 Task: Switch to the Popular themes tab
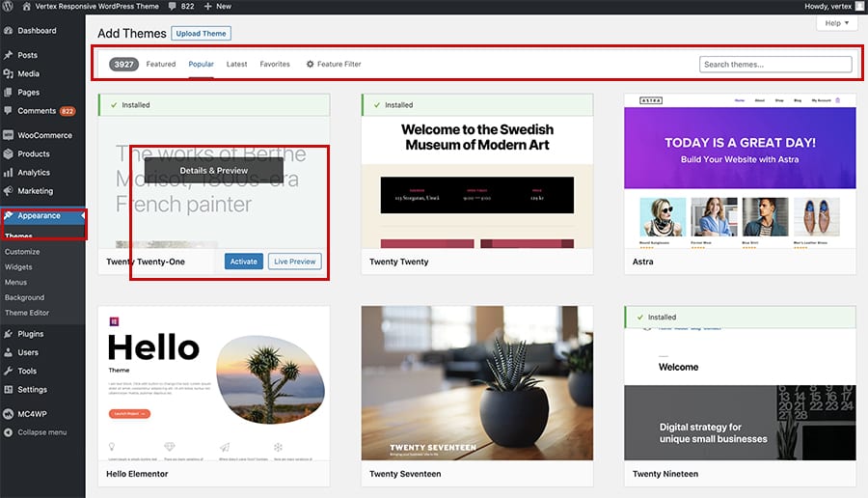coord(201,65)
